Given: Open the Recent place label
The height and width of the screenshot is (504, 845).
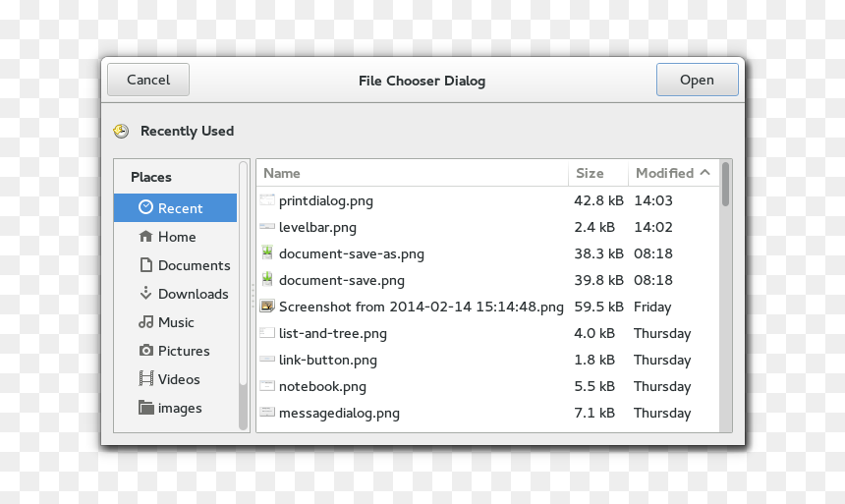Looking at the screenshot, I should point(180,208).
